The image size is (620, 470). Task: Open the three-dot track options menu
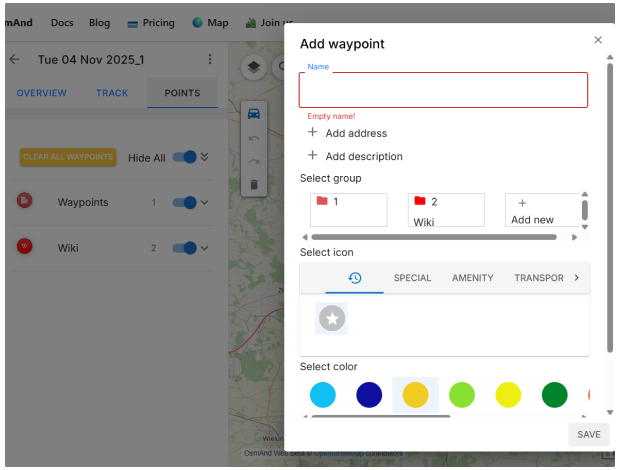coord(210,59)
